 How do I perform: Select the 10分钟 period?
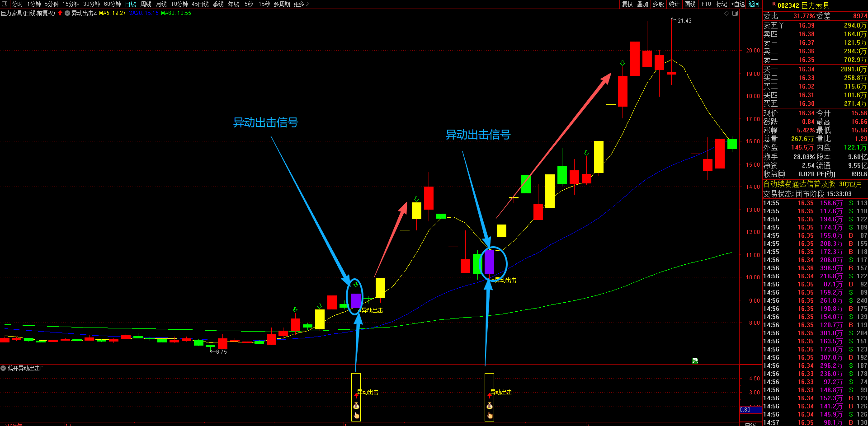[x=179, y=4]
